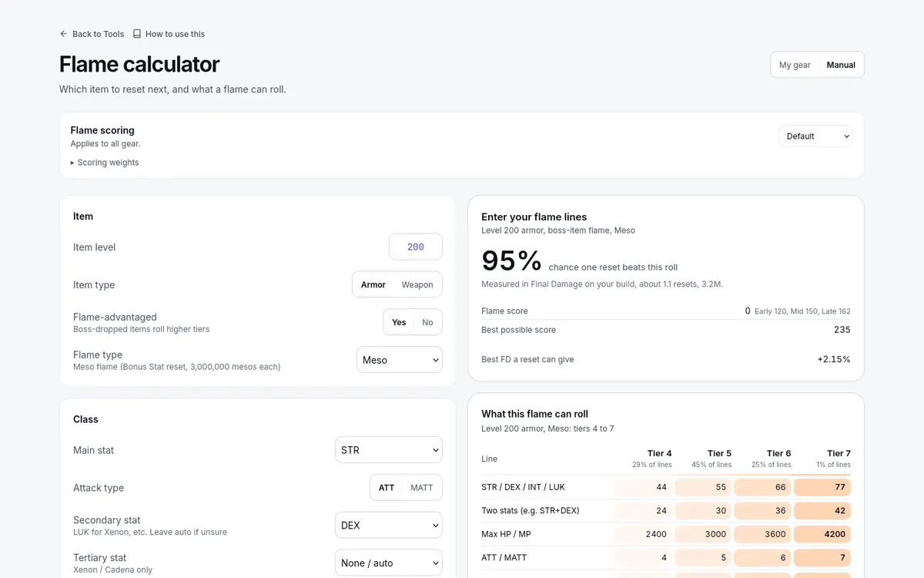Screen dimensions: 924x578
Task: Open the Tertiary stat None / auto dropdown
Action: (x=389, y=563)
